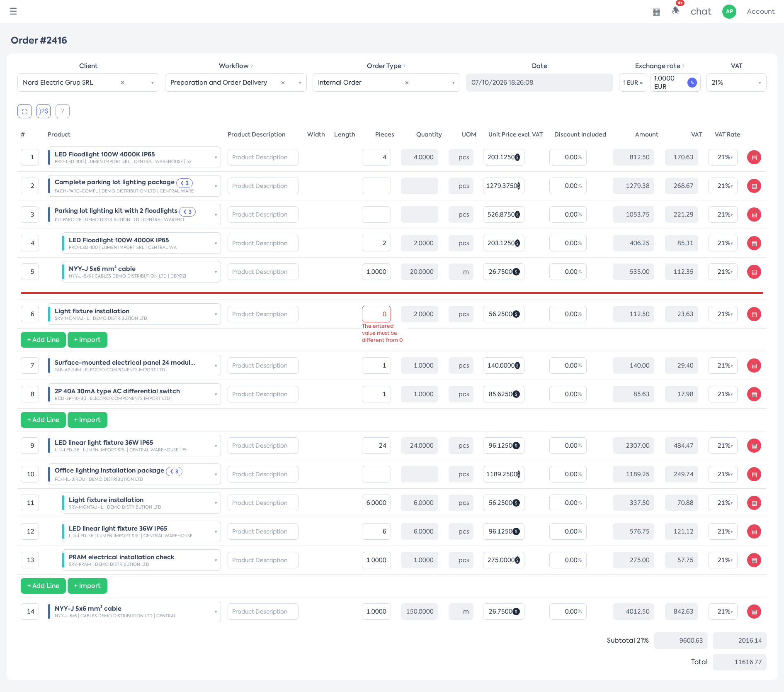Open the apps grid icon
The width and height of the screenshot is (784, 692).
[656, 12]
